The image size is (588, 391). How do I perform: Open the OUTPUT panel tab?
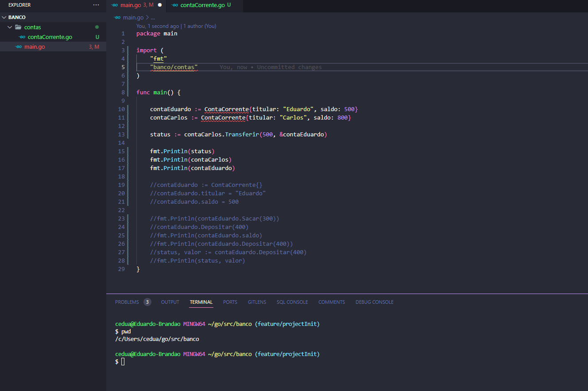click(170, 302)
